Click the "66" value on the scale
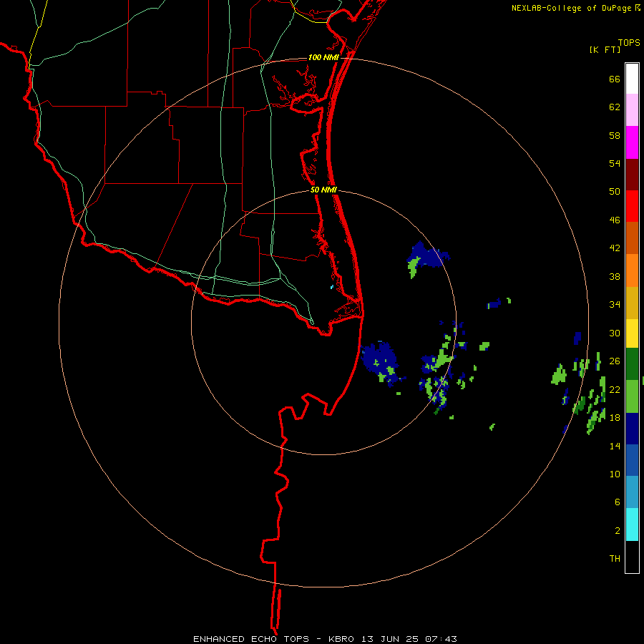 point(615,79)
